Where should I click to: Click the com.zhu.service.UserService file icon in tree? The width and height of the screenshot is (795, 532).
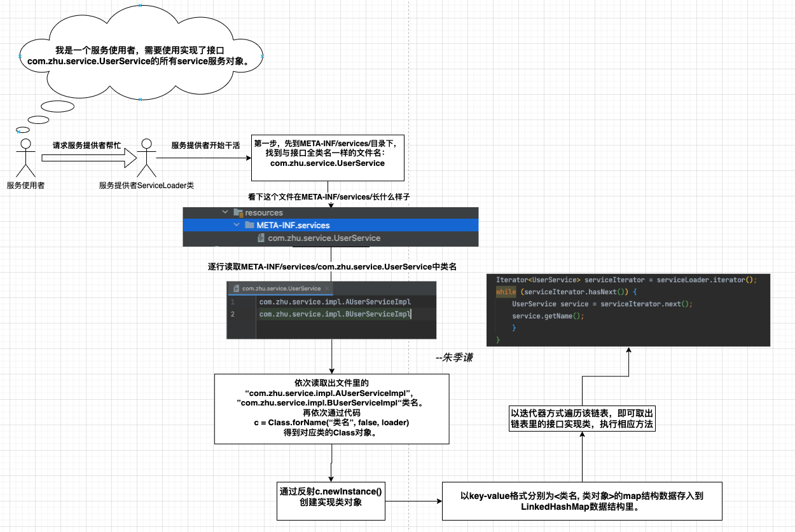click(262, 238)
